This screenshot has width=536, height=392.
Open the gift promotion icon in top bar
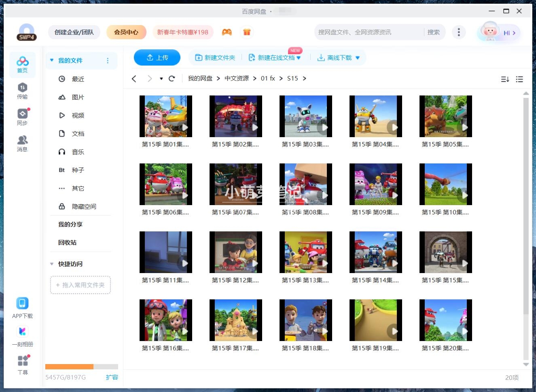tap(247, 32)
